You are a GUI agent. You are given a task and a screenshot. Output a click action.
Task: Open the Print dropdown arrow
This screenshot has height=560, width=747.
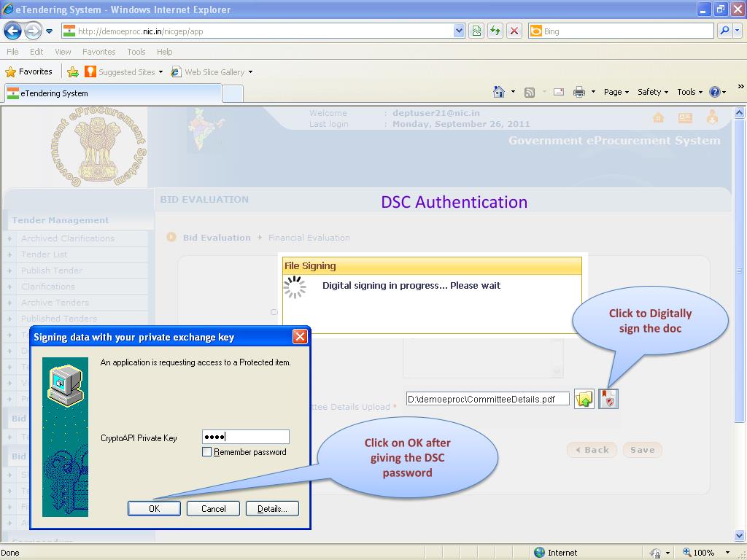pyautogui.click(x=593, y=92)
